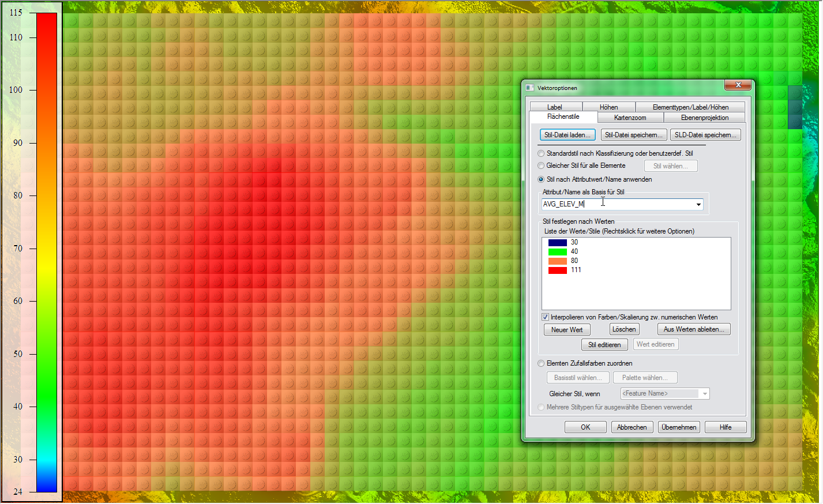Select Elementen Zufallsfarben zuordnen radio option
The width and height of the screenshot is (823, 504).
pos(541,363)
